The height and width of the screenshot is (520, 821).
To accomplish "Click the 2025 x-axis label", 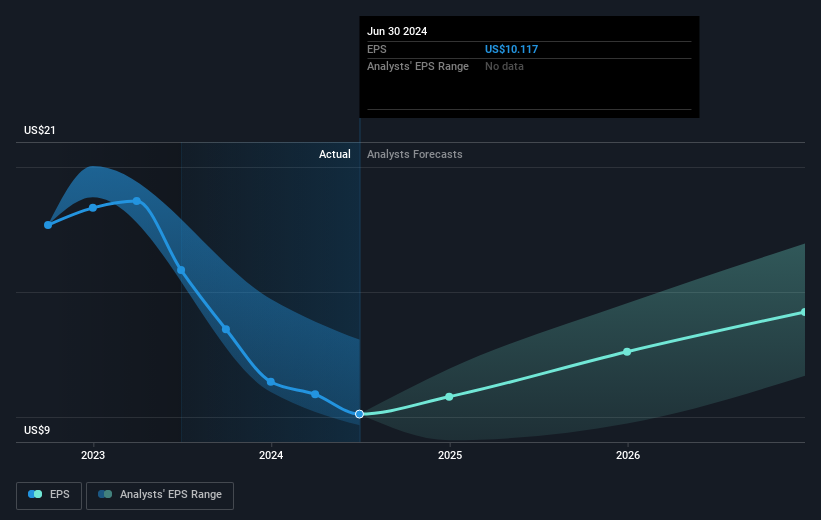I will tap(450, 455).
